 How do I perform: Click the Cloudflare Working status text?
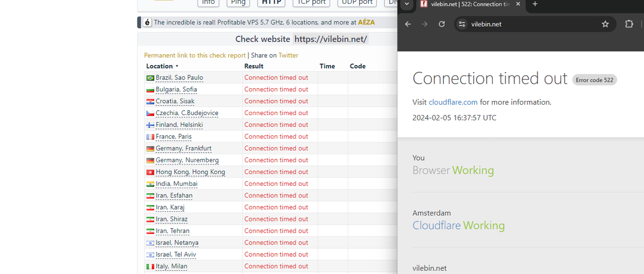(x=459, y=226)
